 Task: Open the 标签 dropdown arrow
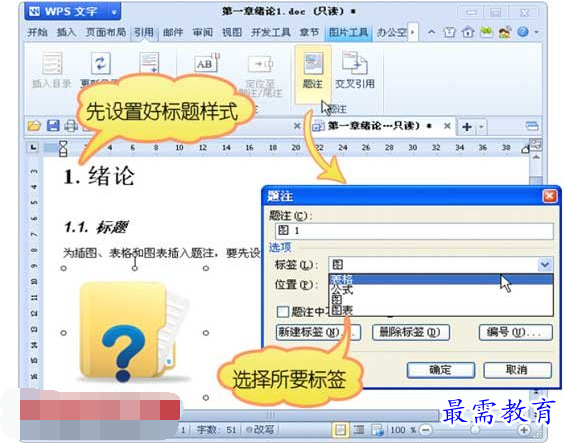point(545,265)
